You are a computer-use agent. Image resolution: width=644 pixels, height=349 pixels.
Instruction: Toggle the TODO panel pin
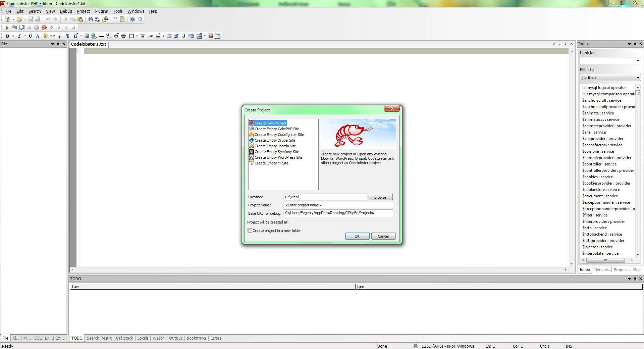click(x=635, y=279)
